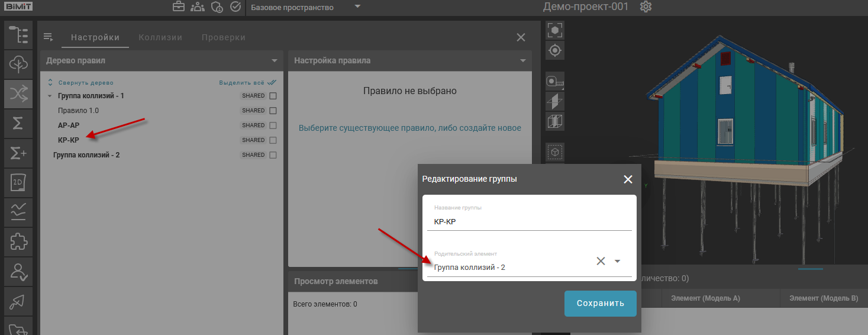
Task: Open the 2D drawing tool in sidebar
Action: (x=18, y=183)
